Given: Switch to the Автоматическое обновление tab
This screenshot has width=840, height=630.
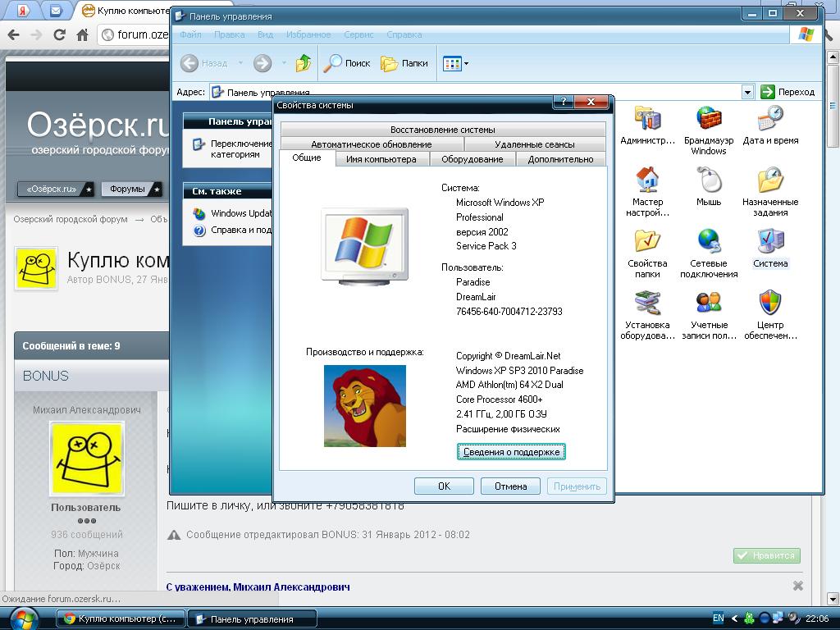Looking at the screenshot, I should point(372,144).
